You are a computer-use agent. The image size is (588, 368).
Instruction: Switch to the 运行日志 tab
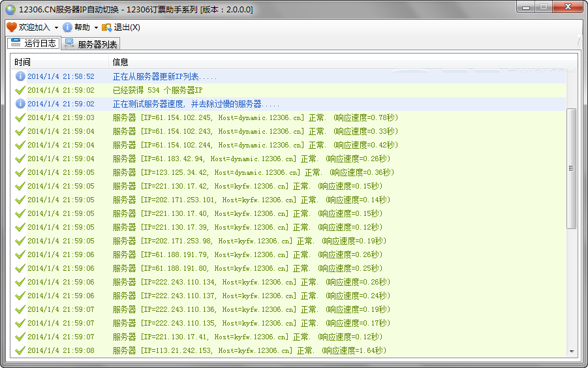pos(34,43)
